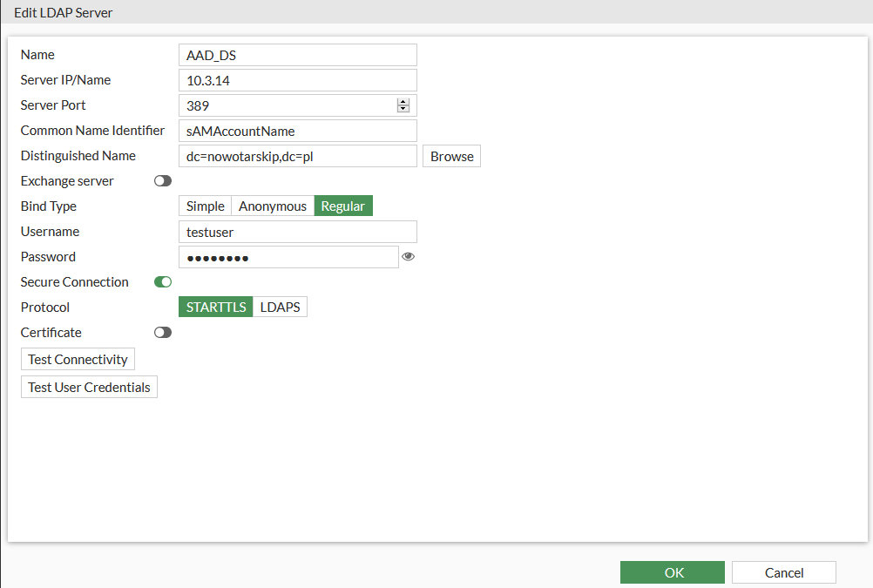
Task: Enable the Exchange server toggle
Action: 163,181
